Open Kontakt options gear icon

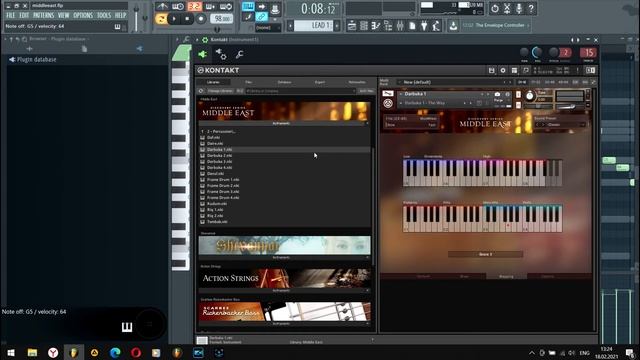(503, 71)
